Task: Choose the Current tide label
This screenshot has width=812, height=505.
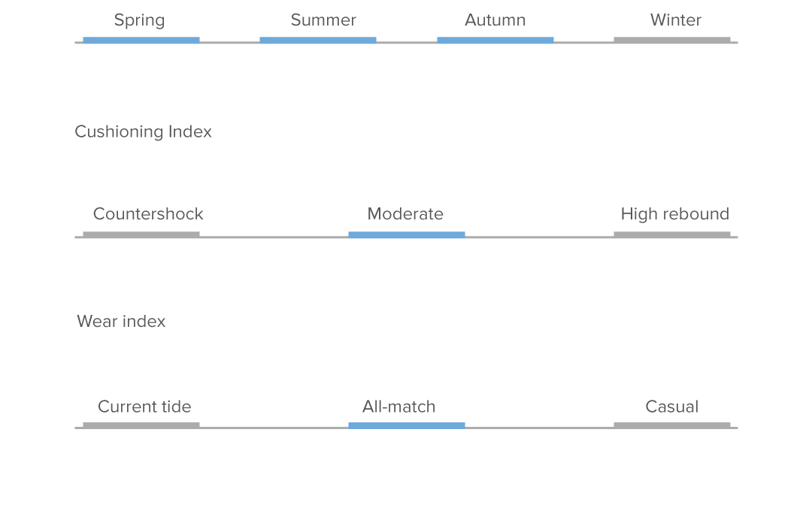Action: click(144, 407)
